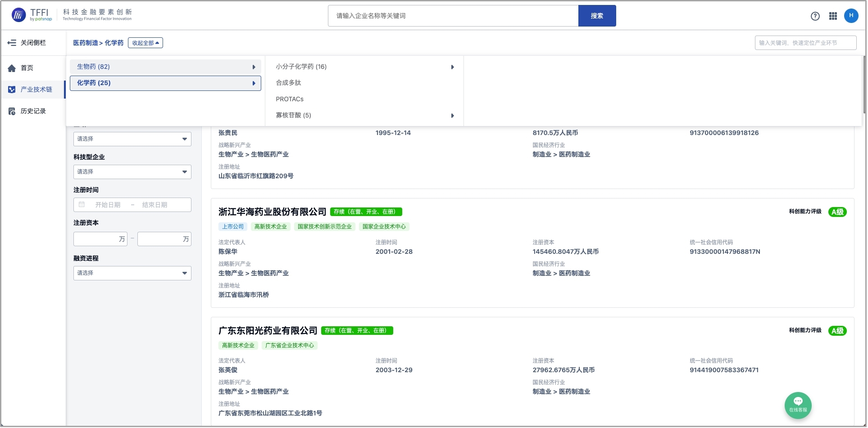The width and height of the screenshot is (868, 428).
Task: Open 浙江华海药业股份有限公司 company title
Action: (x=272, y=212)
